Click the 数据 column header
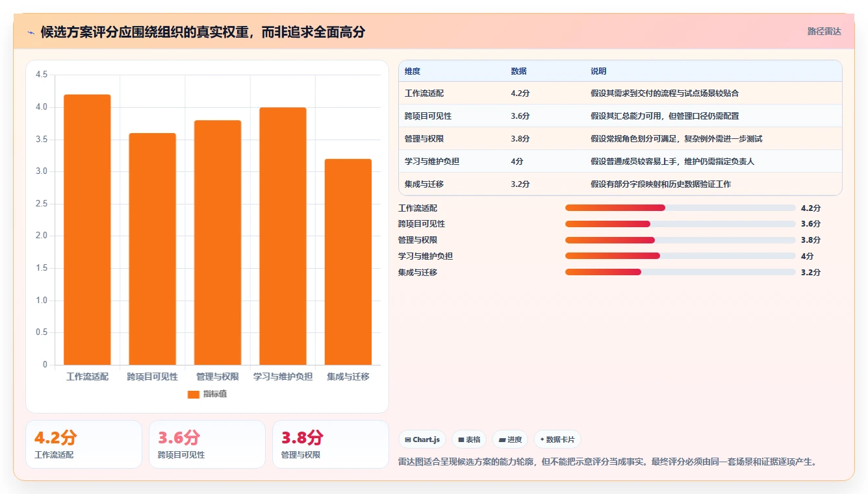The height and width of the screenshot is (494, 868). coord(519,71)
